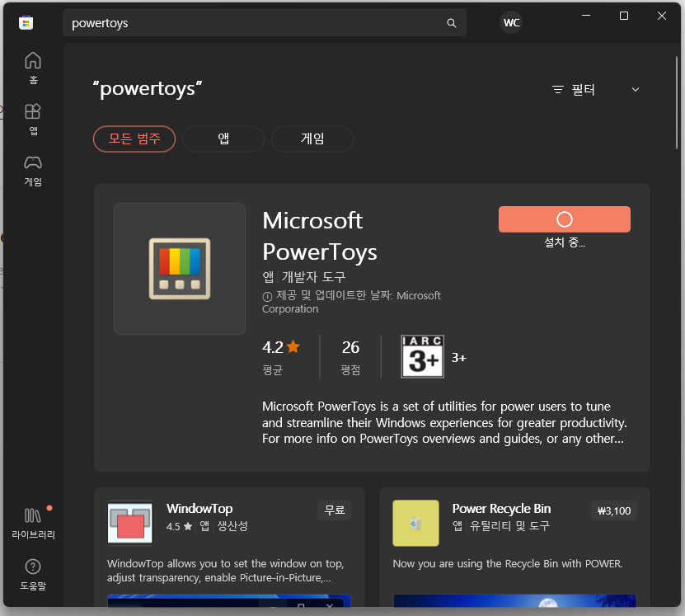Click the 개발자 도구 category text
Image resolution: width=685 pixels, height=616 pixels.
[x=314, y=277]
